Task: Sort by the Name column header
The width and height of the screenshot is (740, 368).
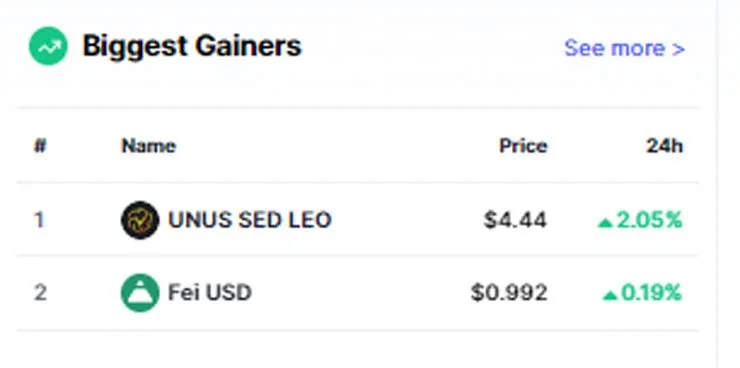Action: pyautogui.click(x=149, y=146)
